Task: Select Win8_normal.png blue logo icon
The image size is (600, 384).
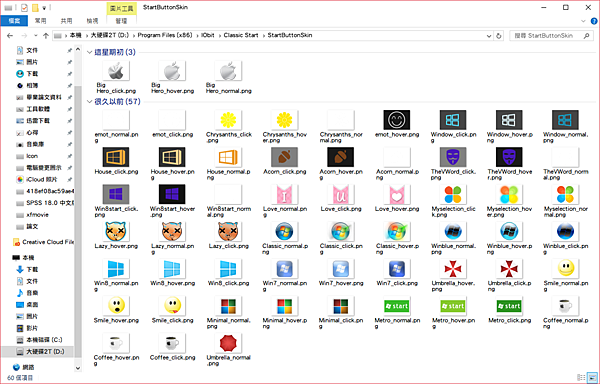Action: point(116,268)
